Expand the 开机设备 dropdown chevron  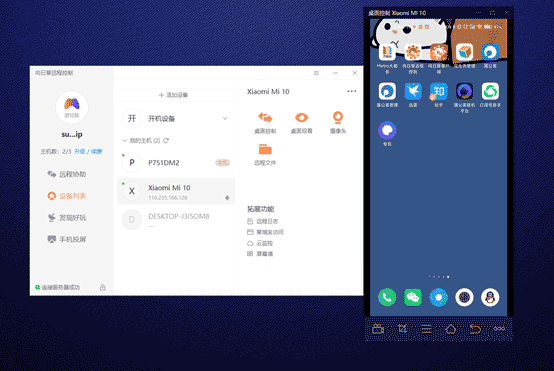(225, 118)
